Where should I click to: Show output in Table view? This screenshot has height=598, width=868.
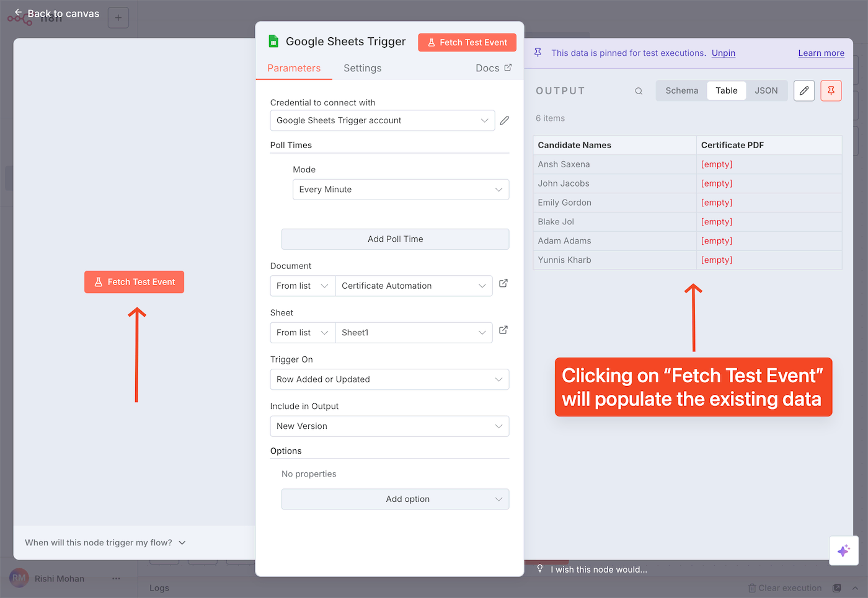(727, 90)
